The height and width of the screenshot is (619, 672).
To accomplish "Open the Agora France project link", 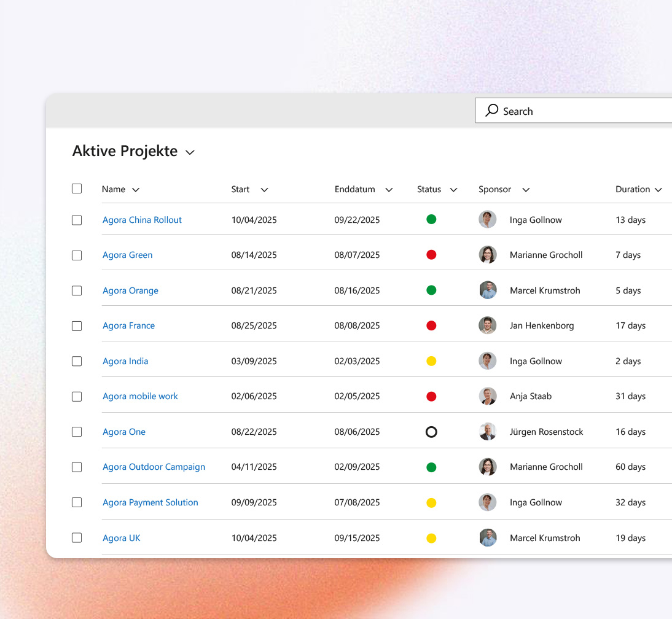I will [x=128, y=325].
